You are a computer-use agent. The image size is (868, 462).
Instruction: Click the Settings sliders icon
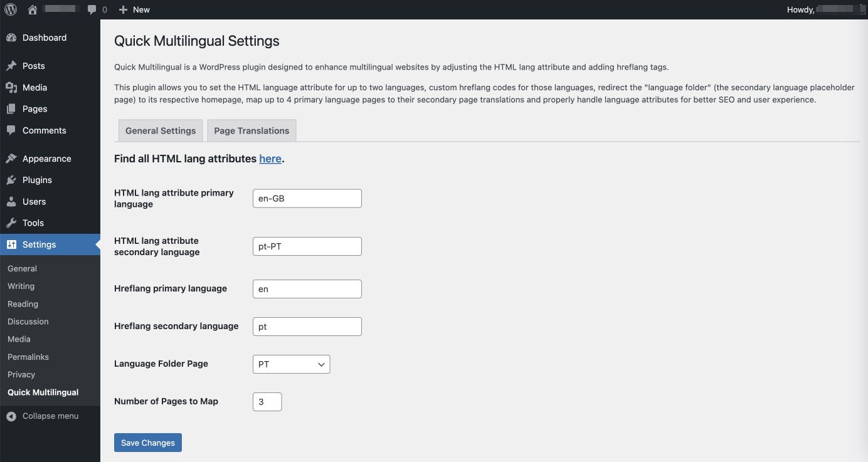pyautogui.click(x=11, y=244)
